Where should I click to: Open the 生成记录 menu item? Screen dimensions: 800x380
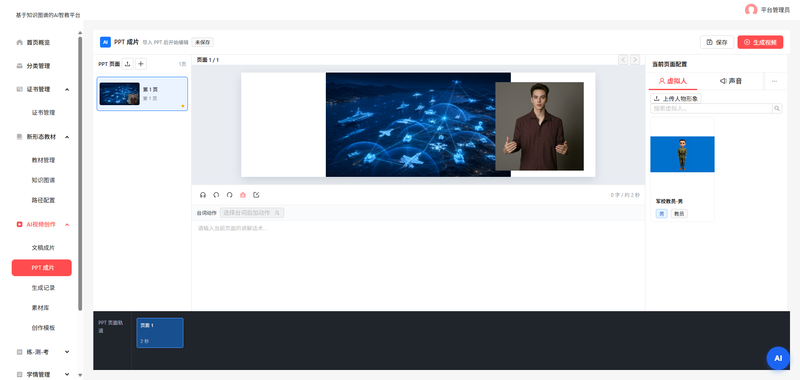click(43, 288)
